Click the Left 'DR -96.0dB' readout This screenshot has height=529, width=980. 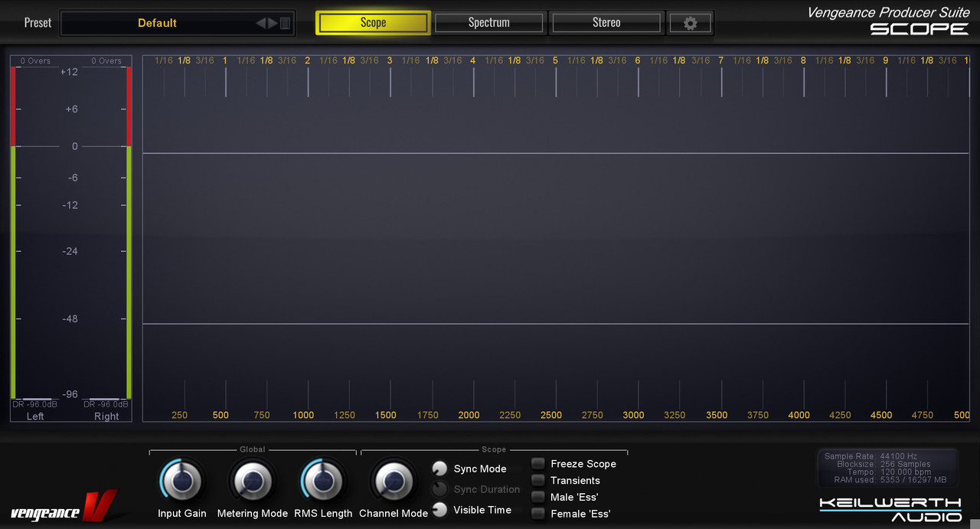point(35,404)
